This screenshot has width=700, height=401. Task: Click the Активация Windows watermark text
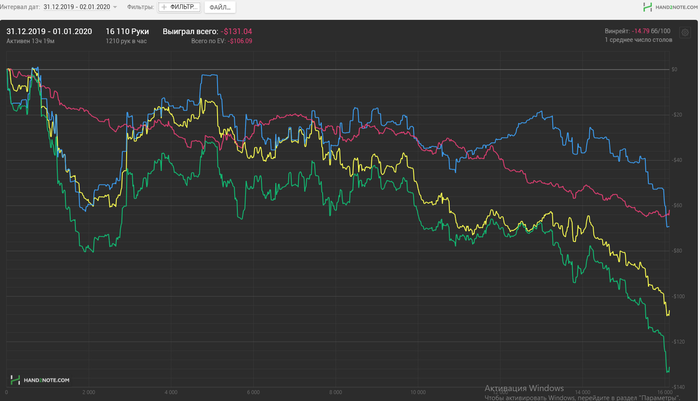click(524, 388)
